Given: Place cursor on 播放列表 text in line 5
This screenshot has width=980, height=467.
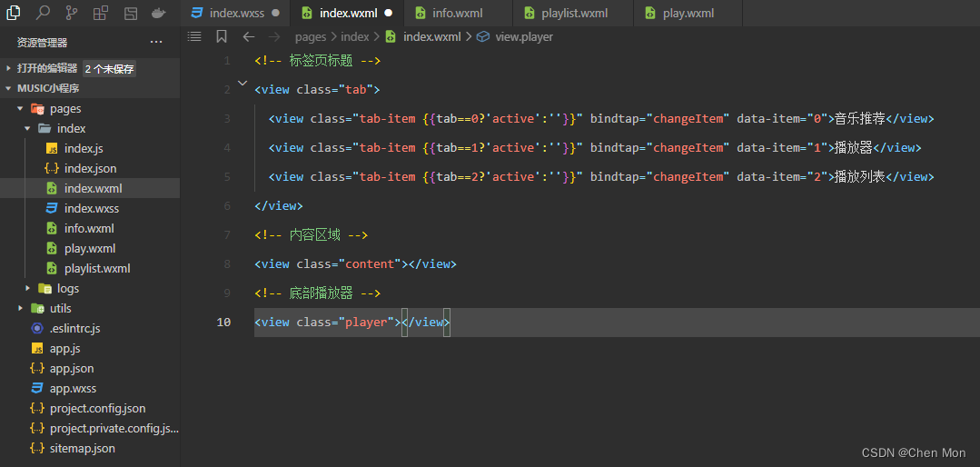Looking at the screenshot, I should coord(860,176).
